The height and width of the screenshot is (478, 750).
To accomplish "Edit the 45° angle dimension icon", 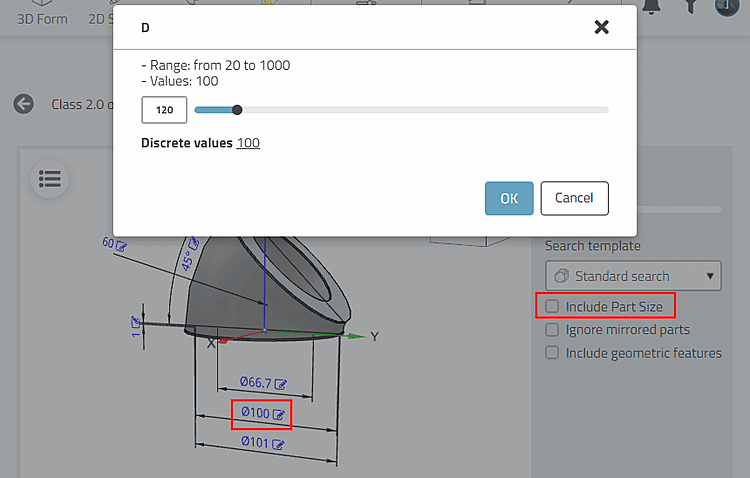I will coord(194,243).
